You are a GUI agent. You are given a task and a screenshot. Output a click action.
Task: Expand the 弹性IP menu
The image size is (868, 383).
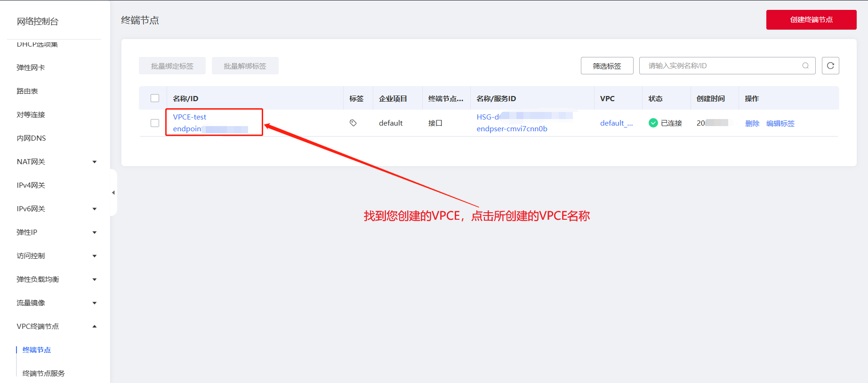(95, 232)
